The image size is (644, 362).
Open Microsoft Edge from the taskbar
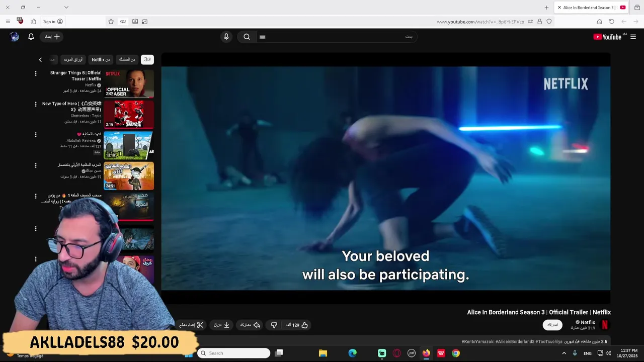[x=352, y=353]
